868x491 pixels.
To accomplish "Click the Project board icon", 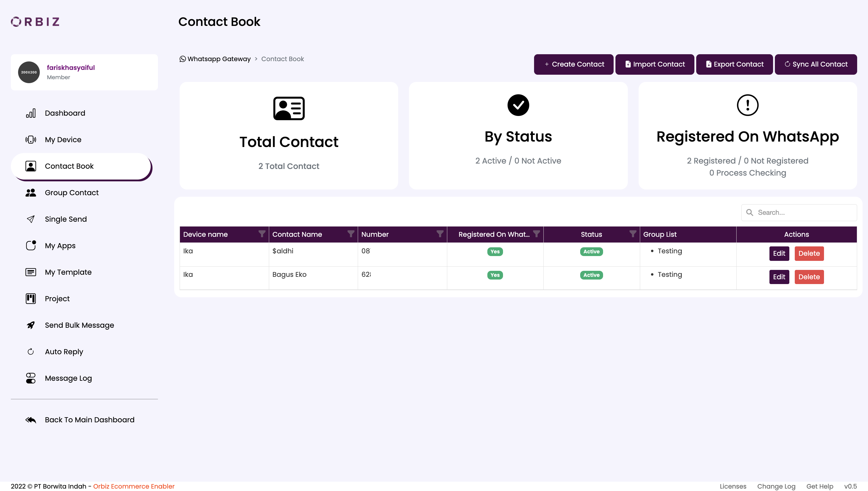I will tap(31, 299).
